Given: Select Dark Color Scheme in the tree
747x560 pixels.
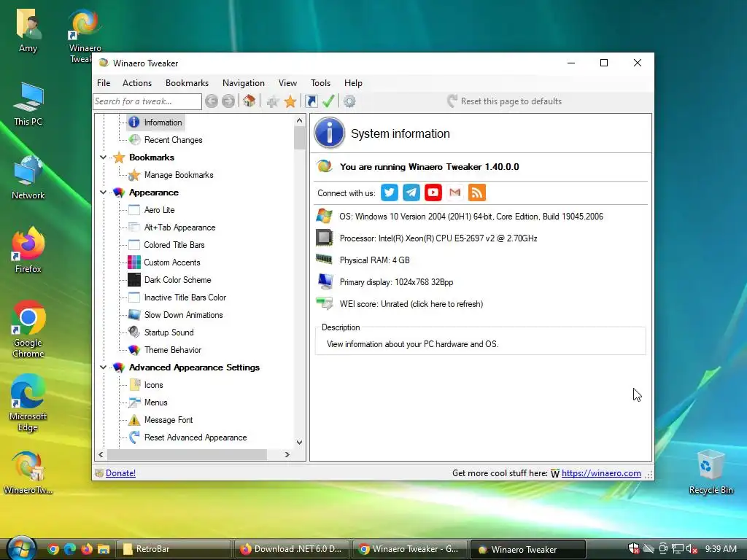Looking at the screenshot, I should click(x=177, y=280).
